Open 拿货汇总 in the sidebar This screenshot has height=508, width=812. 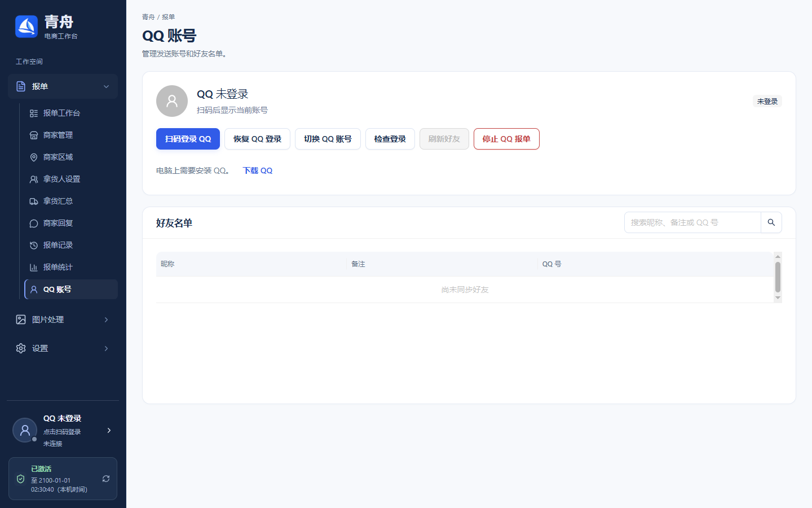71,201
